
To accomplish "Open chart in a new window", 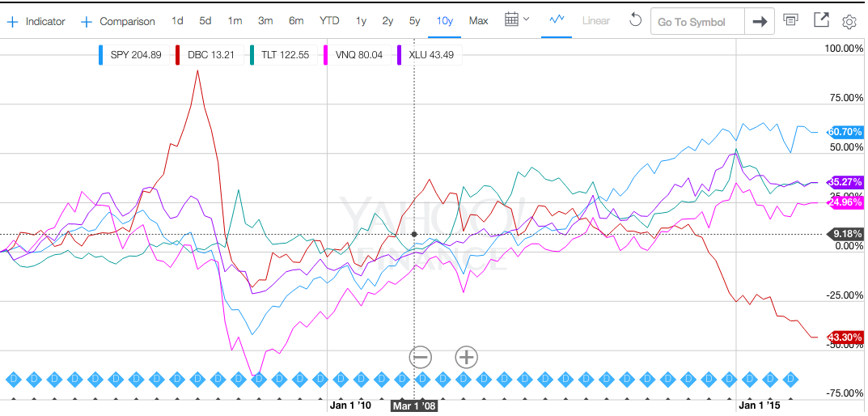I will (x=820, y=21).
